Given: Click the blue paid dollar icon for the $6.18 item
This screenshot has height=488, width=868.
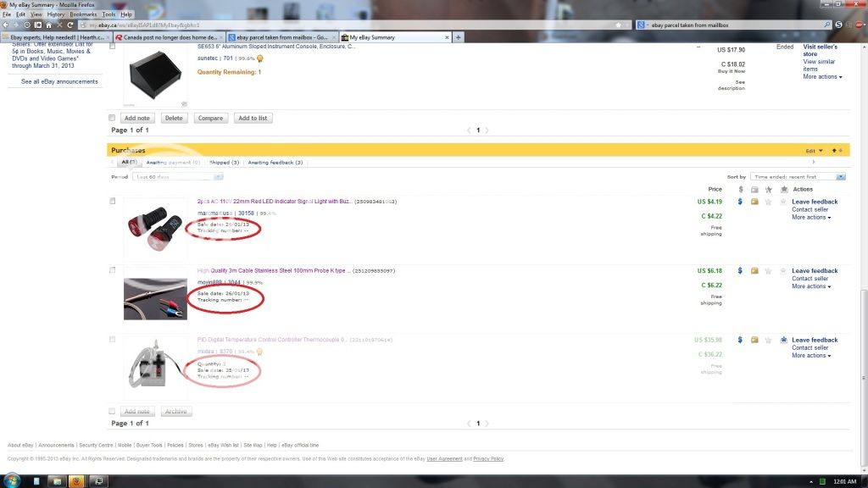Looking at the screenshot, I should (x=740, y=271).
